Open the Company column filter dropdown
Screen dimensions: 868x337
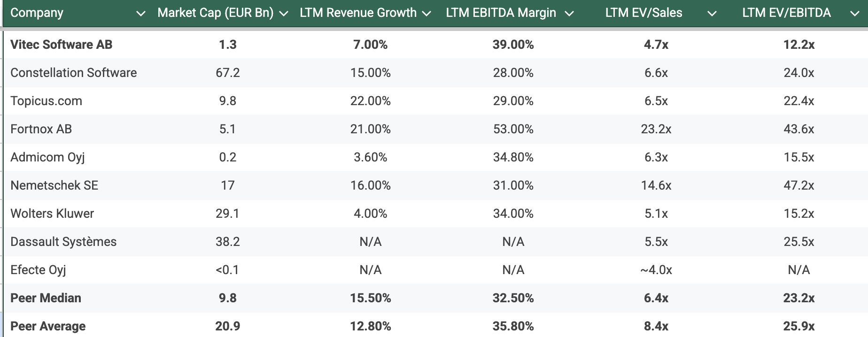pos(140,14)
